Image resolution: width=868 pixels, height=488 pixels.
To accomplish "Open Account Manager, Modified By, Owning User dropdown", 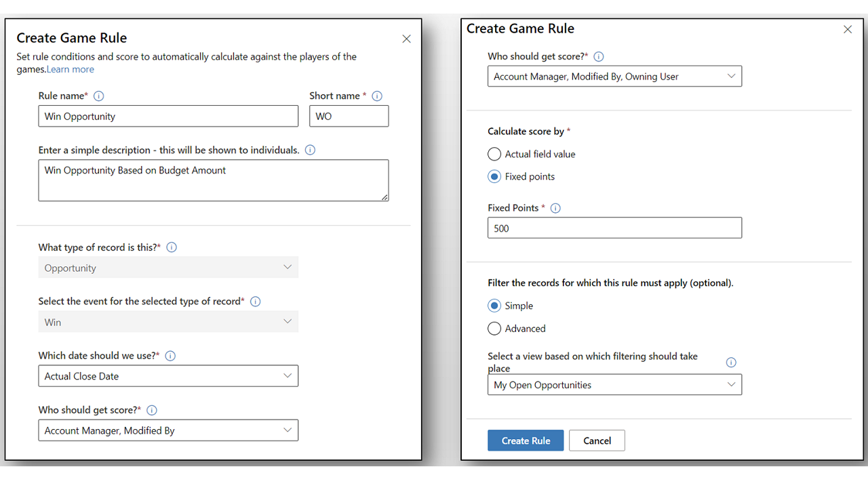I will 614,76.
